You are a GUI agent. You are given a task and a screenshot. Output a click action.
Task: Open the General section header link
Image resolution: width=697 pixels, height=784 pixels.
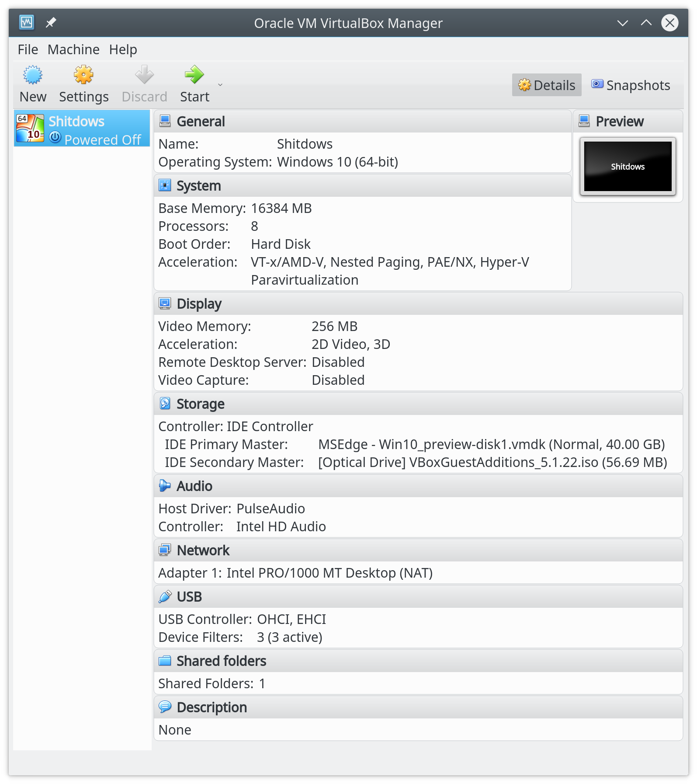click(x=201, y=122)
